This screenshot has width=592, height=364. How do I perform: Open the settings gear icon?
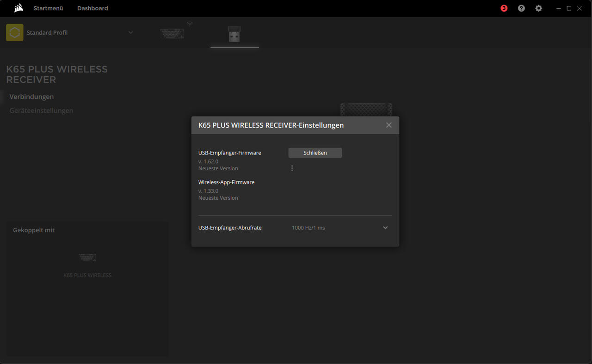pyautogui.click(x=538, y=8)
